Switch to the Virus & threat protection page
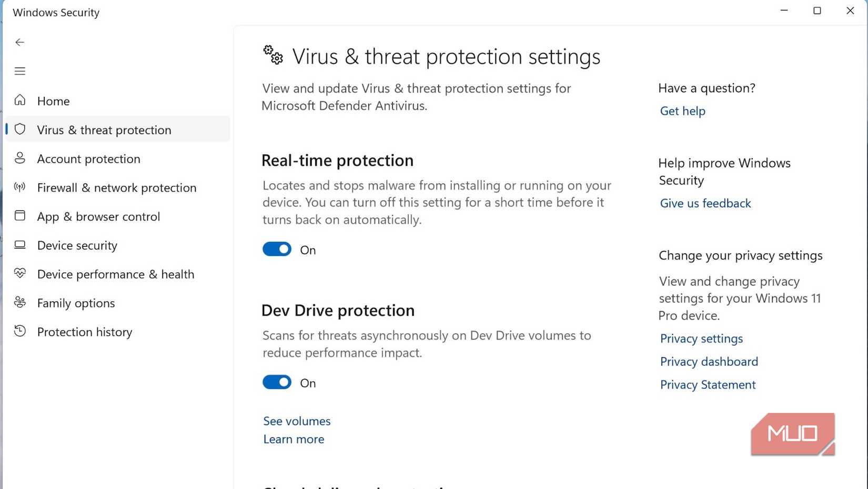The width and height of the screenshot is (868, 489). pyautogui.click(x=104, y=129)
